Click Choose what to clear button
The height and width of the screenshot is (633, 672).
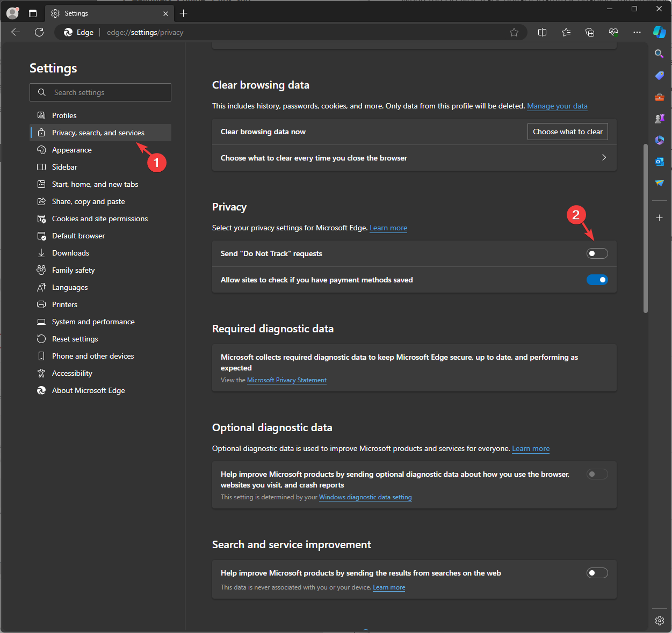[x=567, y=132]
